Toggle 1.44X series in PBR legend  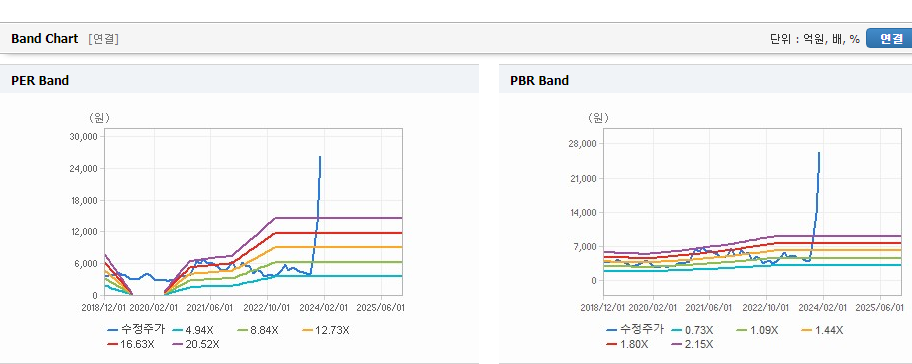[822, 330]
